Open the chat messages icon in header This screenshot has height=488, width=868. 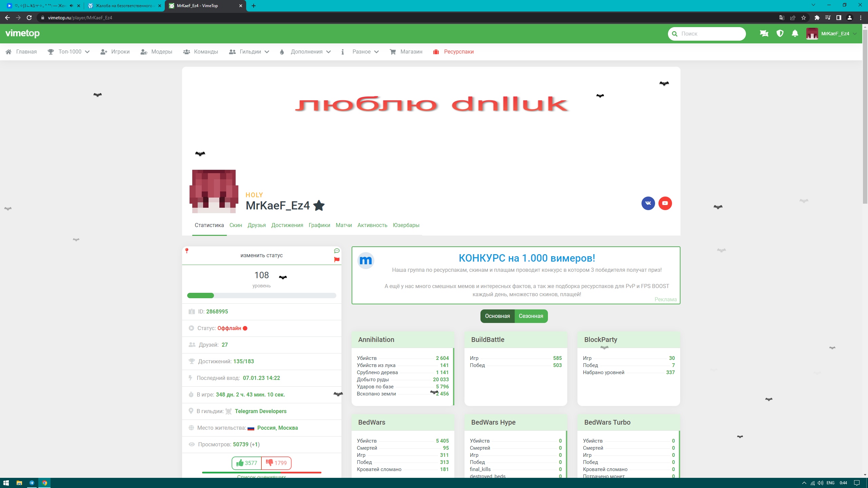[764, 34]
